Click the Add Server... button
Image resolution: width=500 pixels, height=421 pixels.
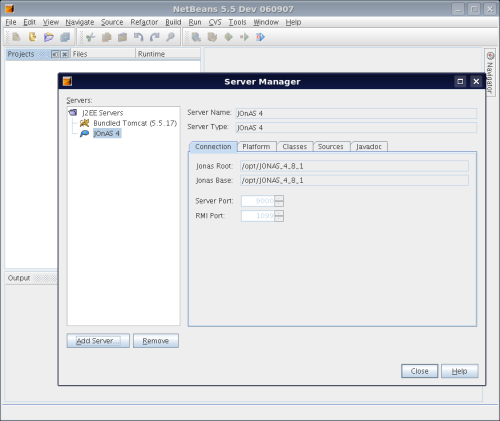point(98,341)
